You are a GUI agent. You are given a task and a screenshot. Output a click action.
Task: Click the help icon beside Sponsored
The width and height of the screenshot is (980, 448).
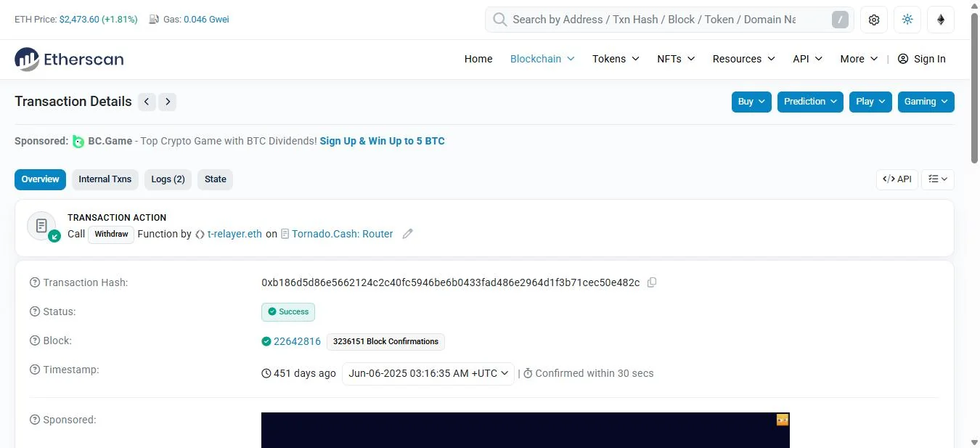point(35,420)
